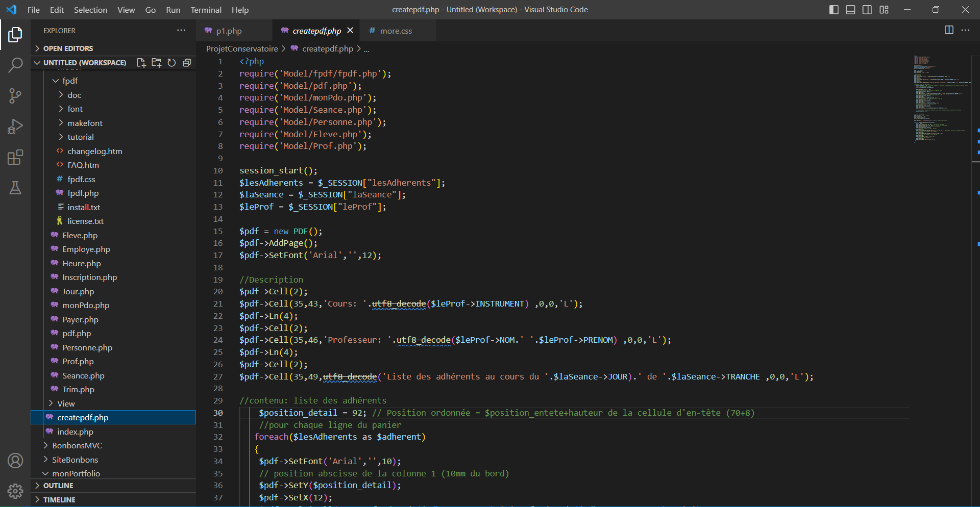Expand the OUTLINE section
The image size is (980, 507).
(58, 486)
